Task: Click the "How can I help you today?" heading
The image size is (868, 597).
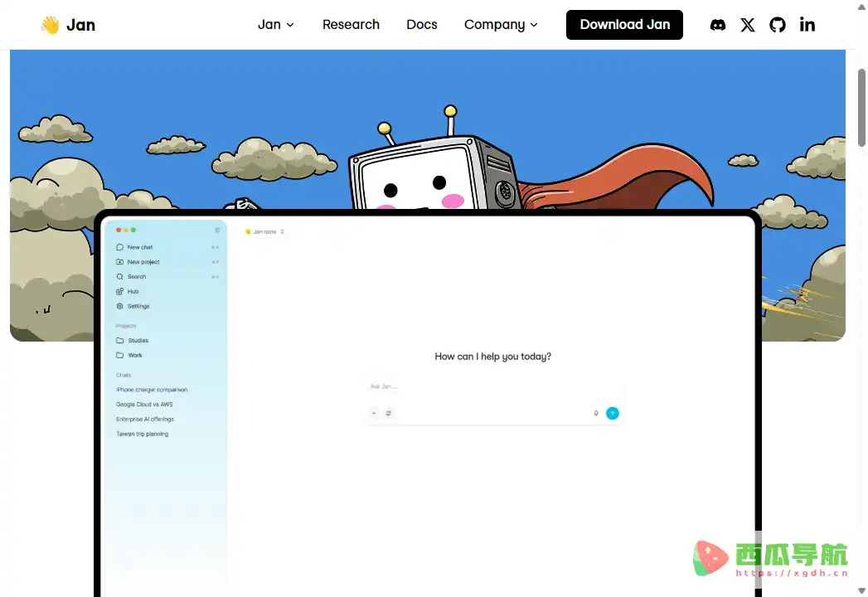Action: (x=492, y=357)
